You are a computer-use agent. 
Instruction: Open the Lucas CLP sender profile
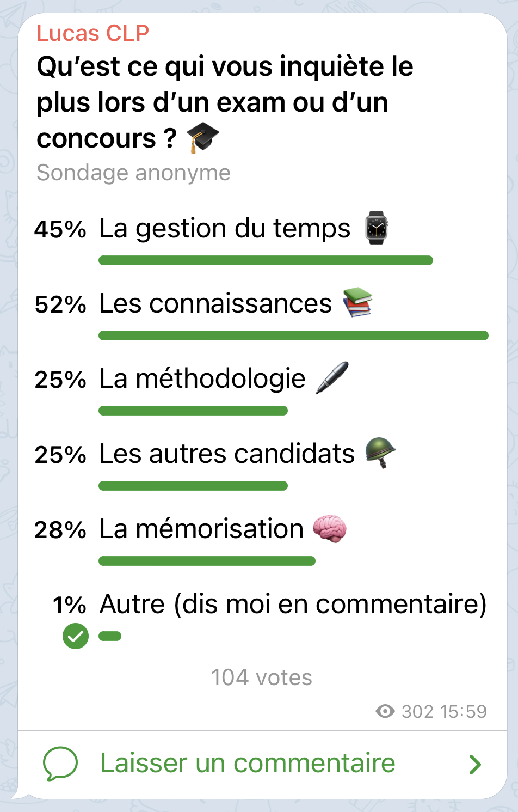[x=92, y=33]
